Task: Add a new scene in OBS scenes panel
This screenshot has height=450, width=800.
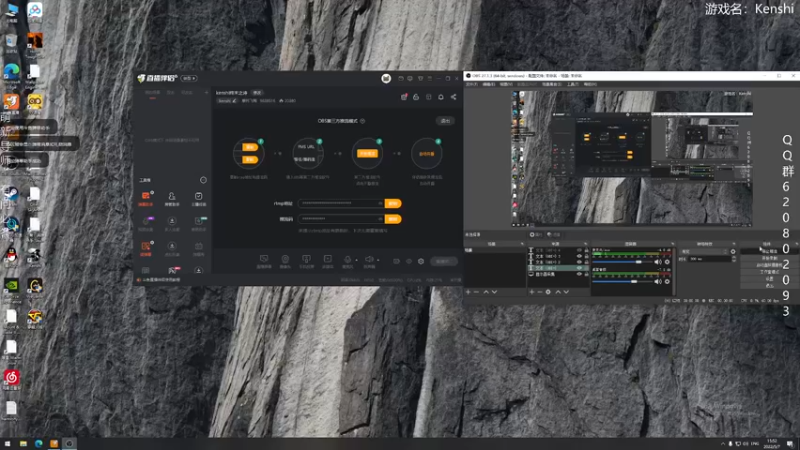Action: click(468, 292)
